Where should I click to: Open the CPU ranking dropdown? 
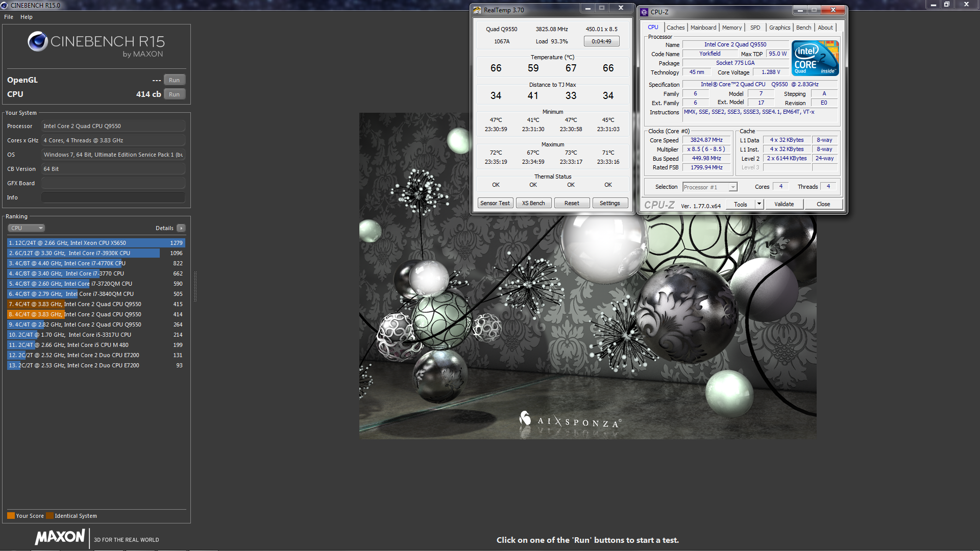27,228
